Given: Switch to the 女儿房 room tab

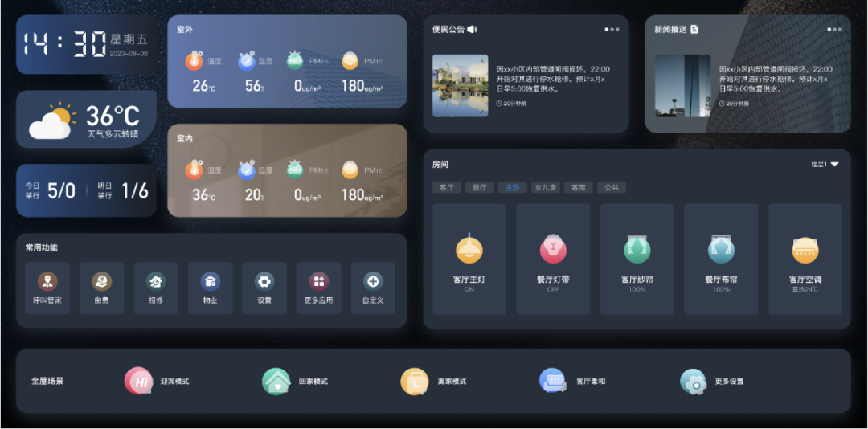Looking at the screenshot, I should (x=546, y=187).
